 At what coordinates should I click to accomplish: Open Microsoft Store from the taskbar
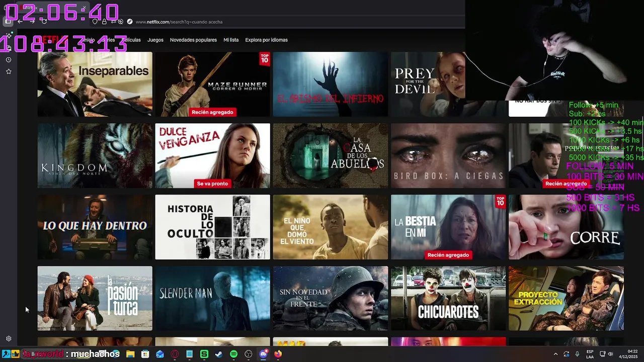tap(145, 354)
